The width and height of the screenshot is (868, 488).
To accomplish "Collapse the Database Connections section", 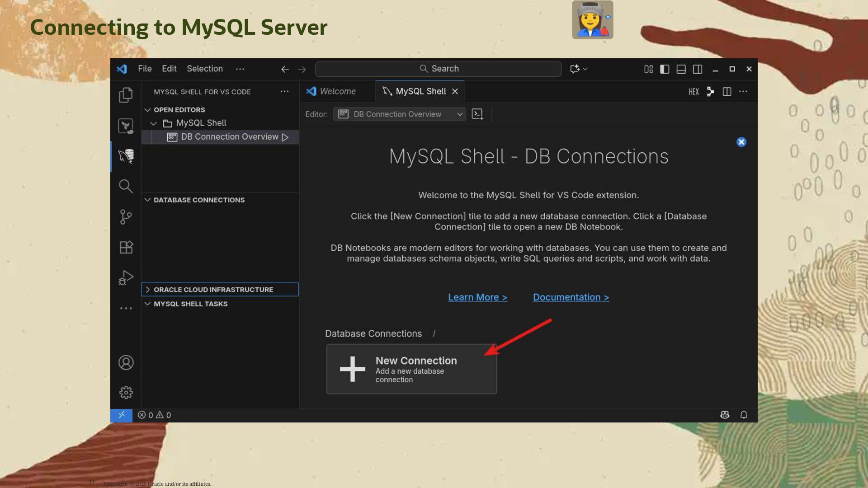I will 199,200.
